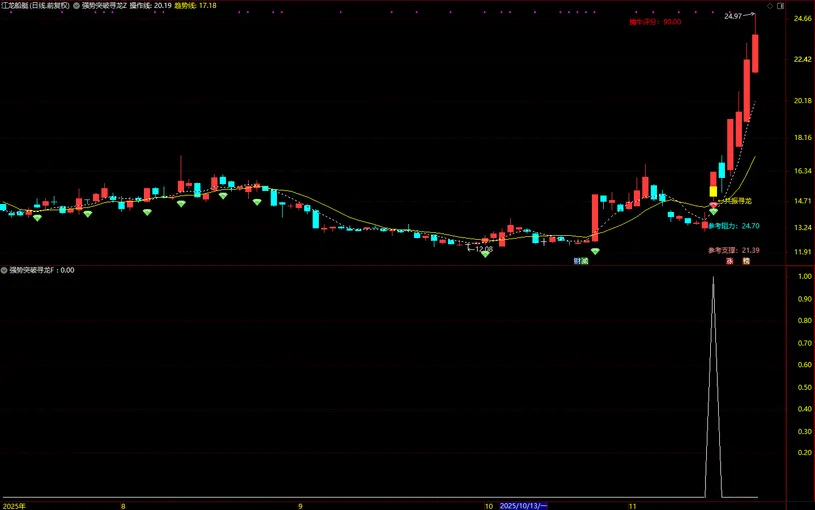Click the stock title with 日线 前复权 label

[x=35, y=6]
